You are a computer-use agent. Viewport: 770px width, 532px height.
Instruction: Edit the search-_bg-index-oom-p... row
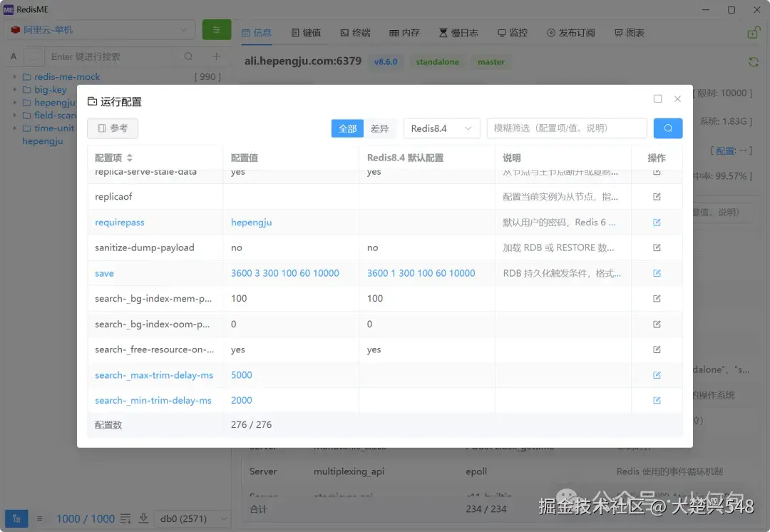(657, 324)
